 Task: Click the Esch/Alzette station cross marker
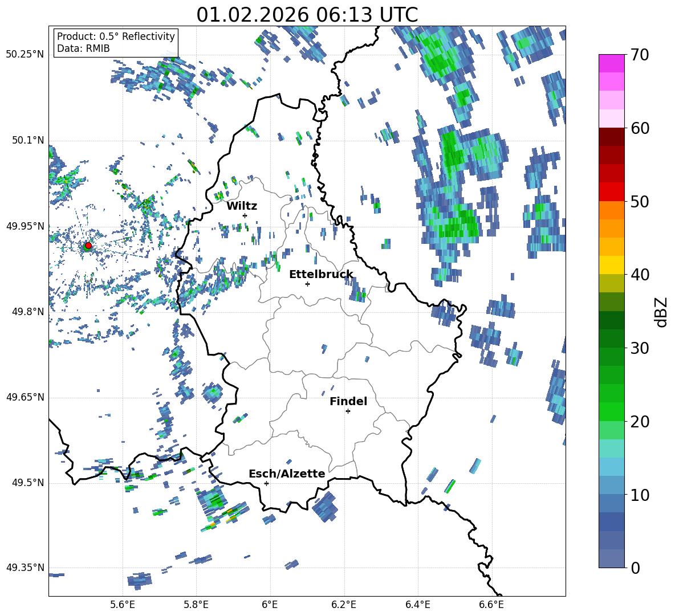click(x=266, y=483)
